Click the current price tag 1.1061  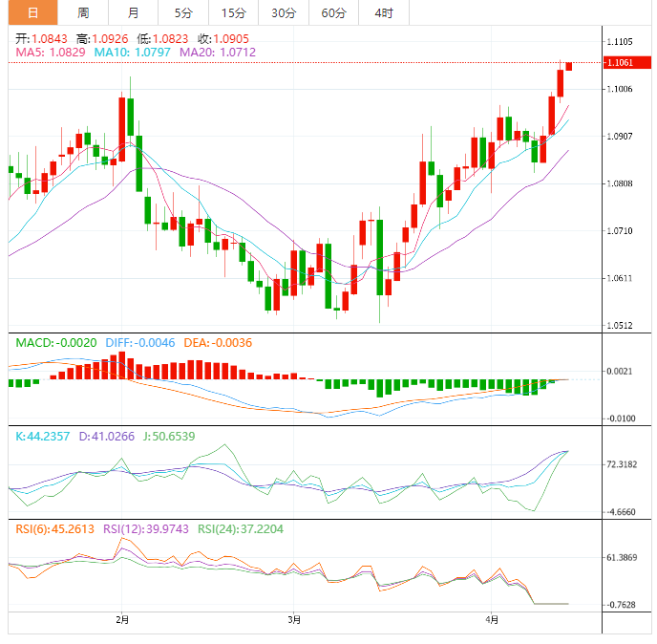pos(626,62)
